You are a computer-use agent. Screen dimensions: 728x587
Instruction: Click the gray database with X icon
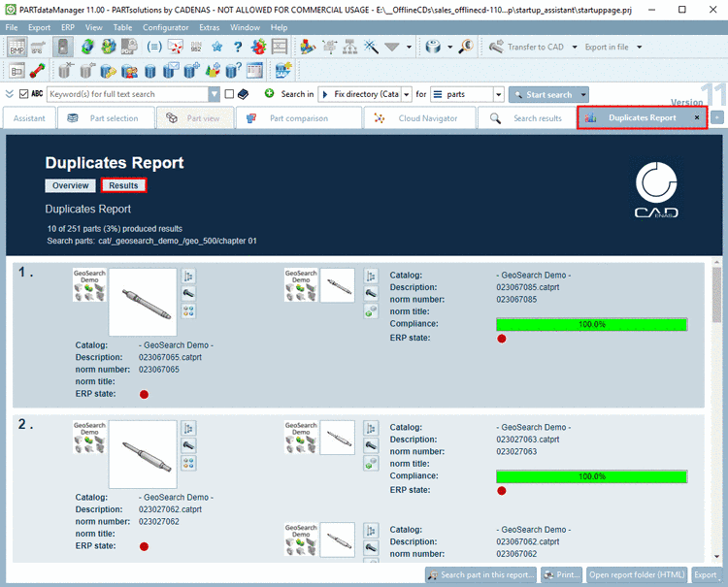tap(66, 71)
